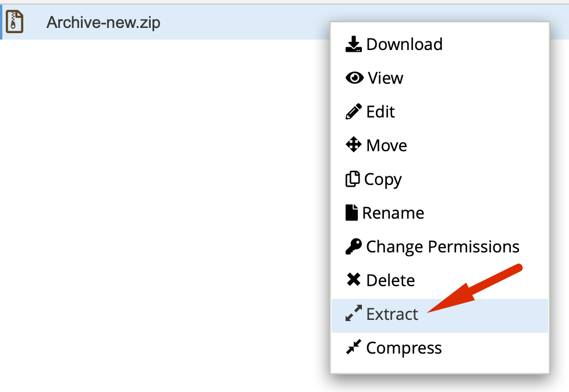
Task: Click the Move arrows icon
Action: [354, 145]
